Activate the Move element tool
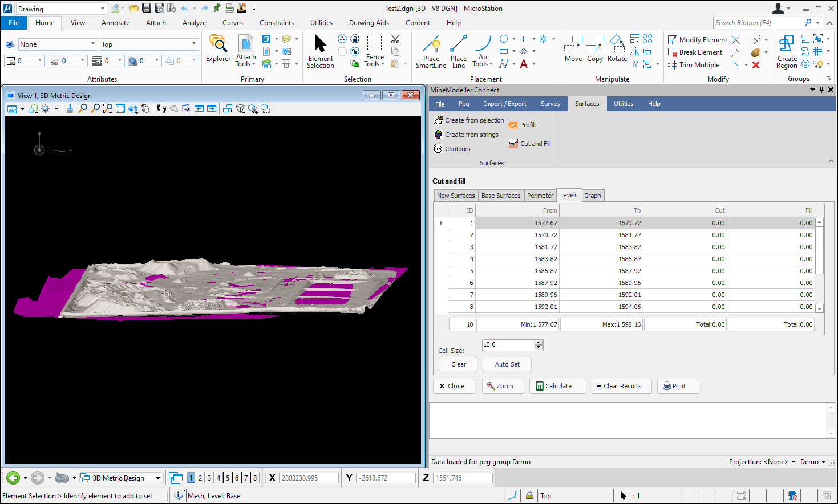The width and height of the screenshot is (838, 504). (573, 49)
